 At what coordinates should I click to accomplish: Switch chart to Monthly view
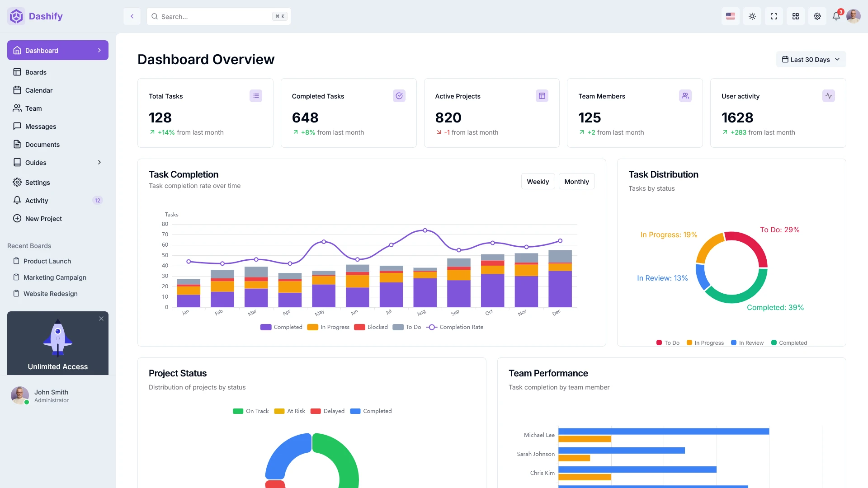pos(577,181)
